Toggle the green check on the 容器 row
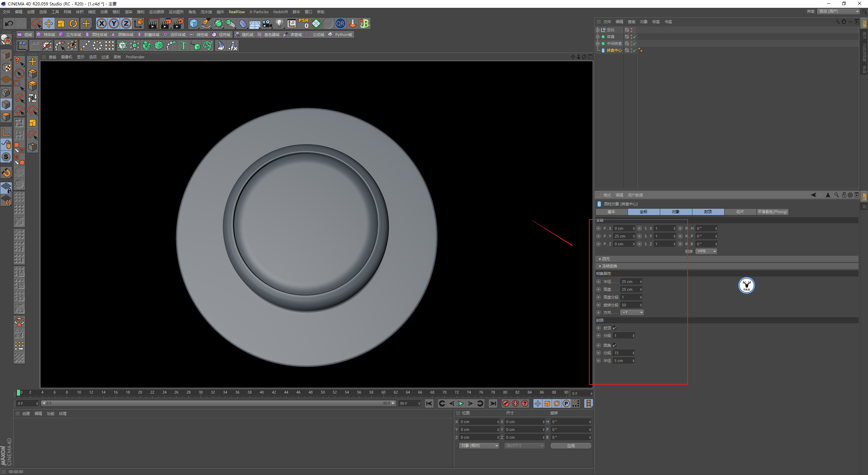The width and height of the screenshot is (868, 475). (634, 37)
